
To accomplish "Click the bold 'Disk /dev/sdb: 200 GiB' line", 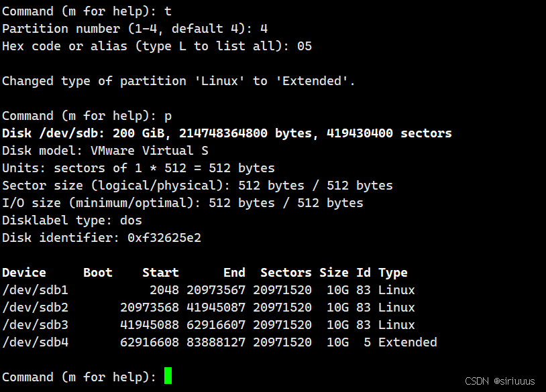I will point(227,133).
